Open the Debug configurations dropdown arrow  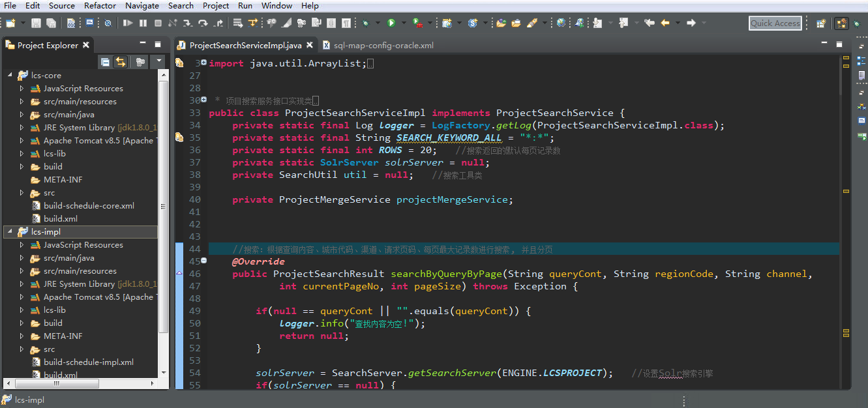click(377, 23)
